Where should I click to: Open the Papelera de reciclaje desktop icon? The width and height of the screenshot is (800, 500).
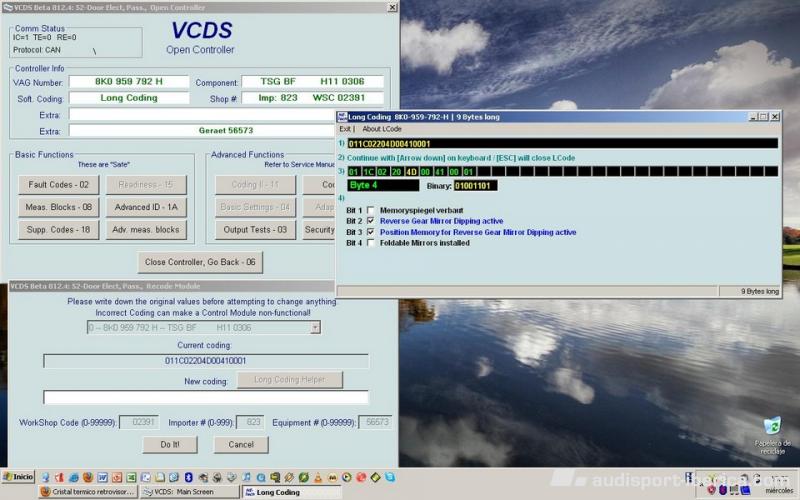pos(772,436)
